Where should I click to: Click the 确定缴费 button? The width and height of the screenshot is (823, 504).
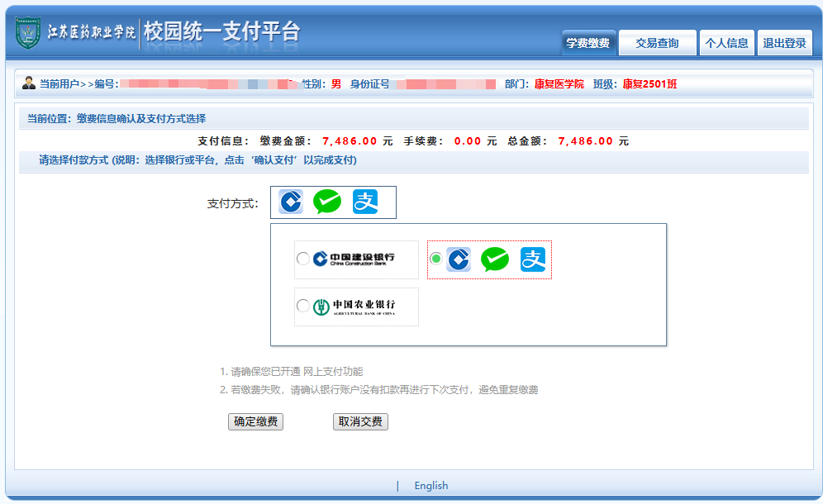[x=255, y=421]
